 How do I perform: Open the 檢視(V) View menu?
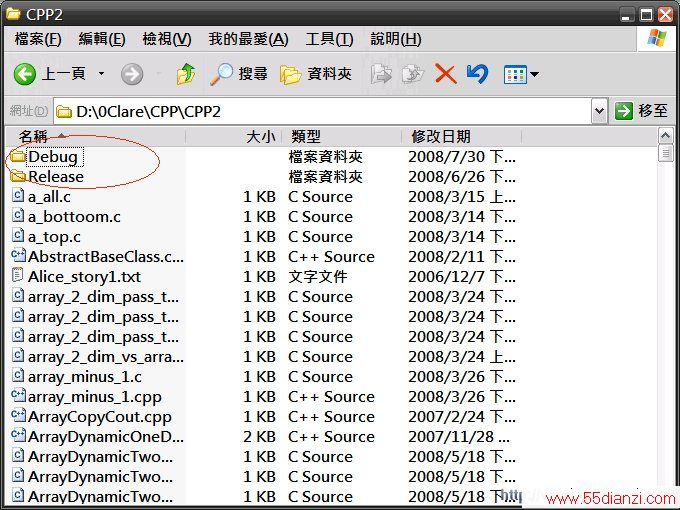point(167,39)
